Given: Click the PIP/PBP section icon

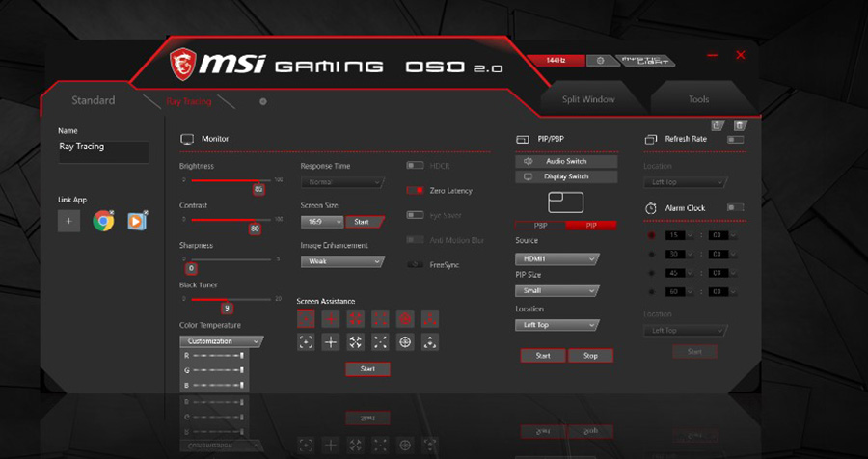Looking at the screenshot, I should point(522,140).
